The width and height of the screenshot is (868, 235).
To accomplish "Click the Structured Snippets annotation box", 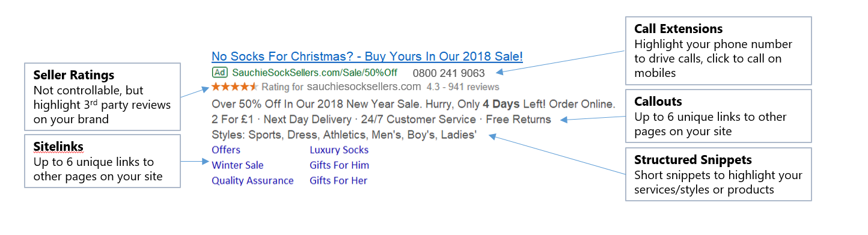I will 718,174.
